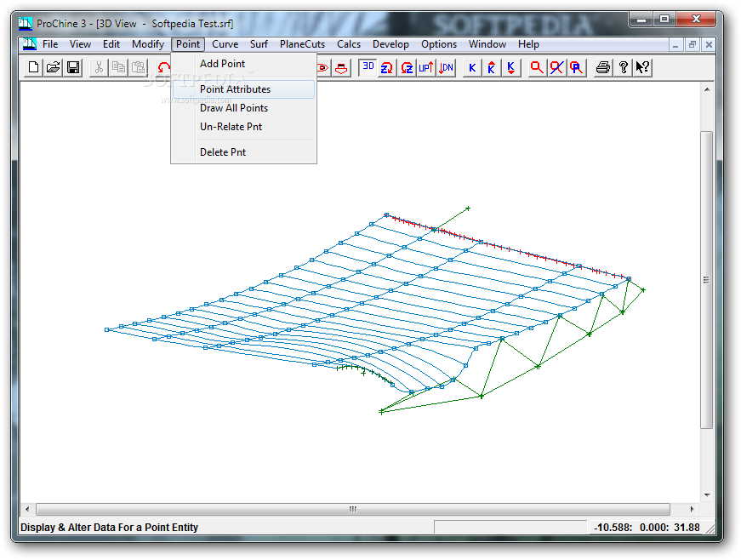
Task: Open the Curve menu
Action: point(225,44)
